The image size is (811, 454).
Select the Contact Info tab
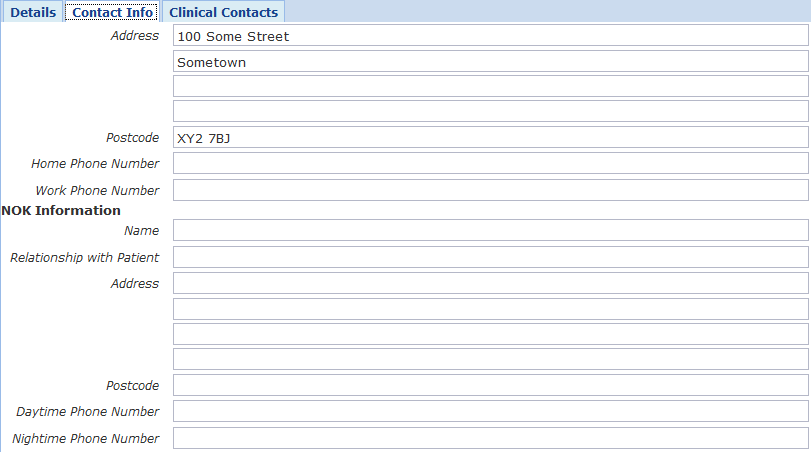112,13
